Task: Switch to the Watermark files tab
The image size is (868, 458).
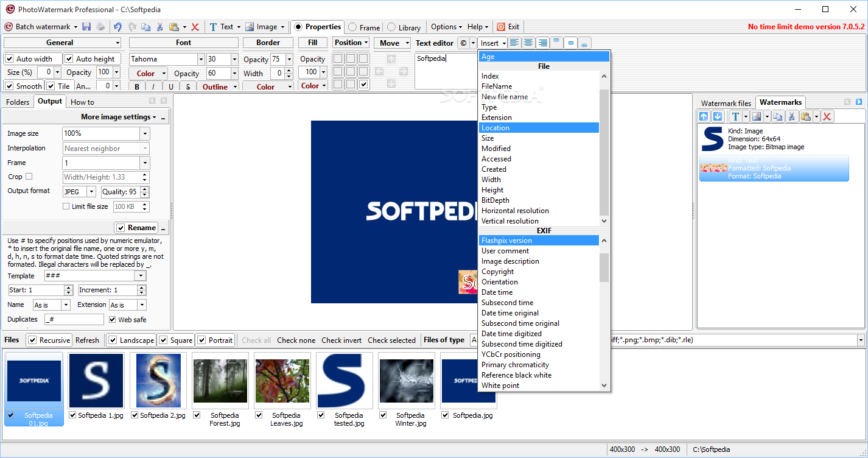Action: pos(726,103)
